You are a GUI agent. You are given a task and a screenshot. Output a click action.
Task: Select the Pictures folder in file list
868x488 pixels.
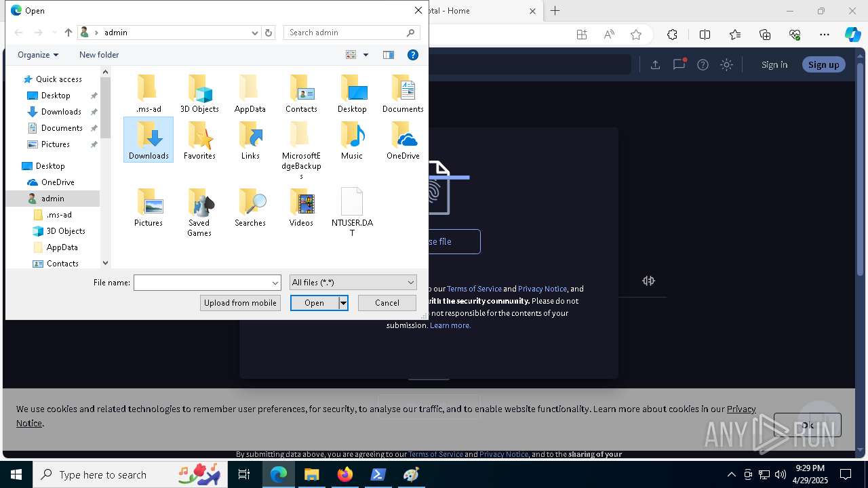tap(149, 207)
